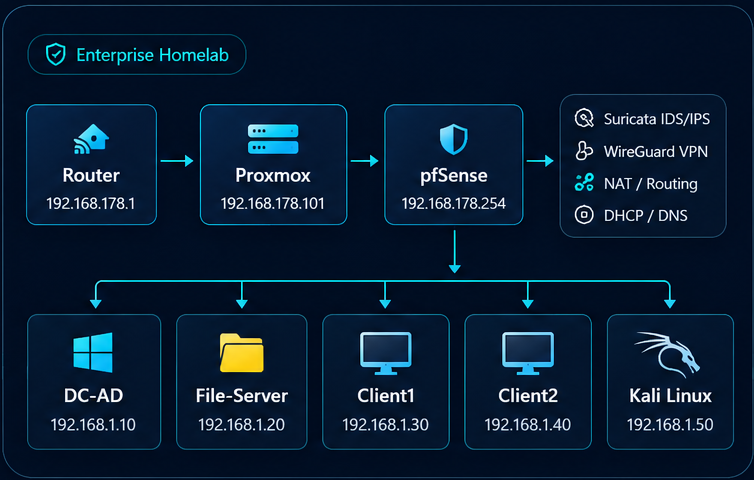Click the Client1 label
The height and width of the screenshot is (480, 754).
coord(385,396)
